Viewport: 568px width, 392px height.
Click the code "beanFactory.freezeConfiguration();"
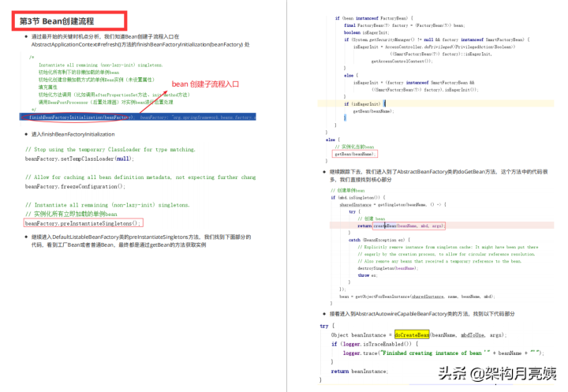(x=75, y=187)
